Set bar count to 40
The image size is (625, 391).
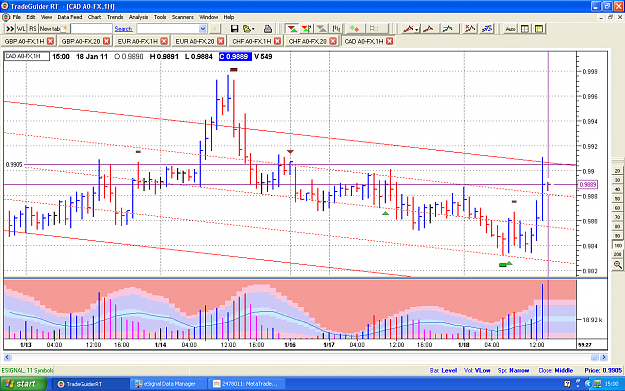point(617,189)
